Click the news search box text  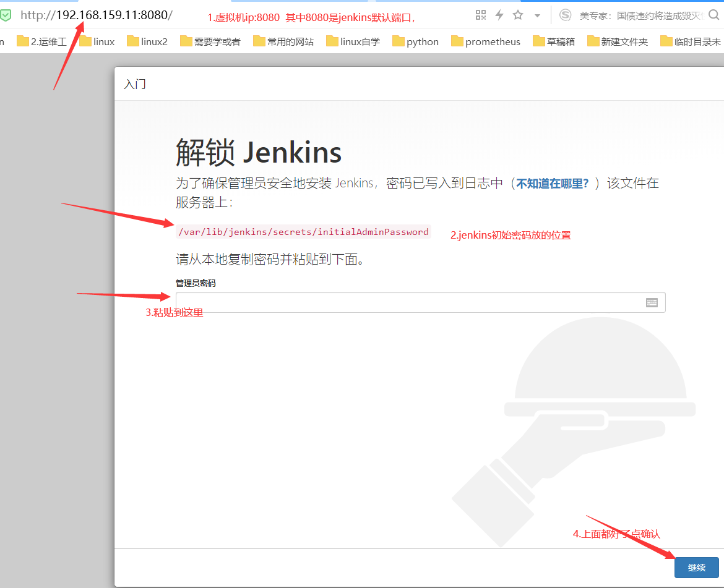641,16
